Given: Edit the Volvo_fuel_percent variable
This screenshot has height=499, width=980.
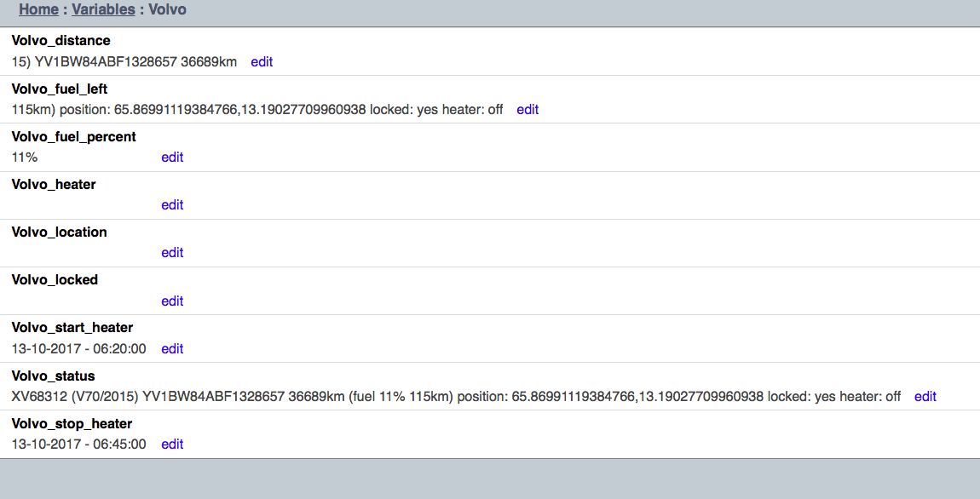Looking at the screenshot, I should 172,158.
